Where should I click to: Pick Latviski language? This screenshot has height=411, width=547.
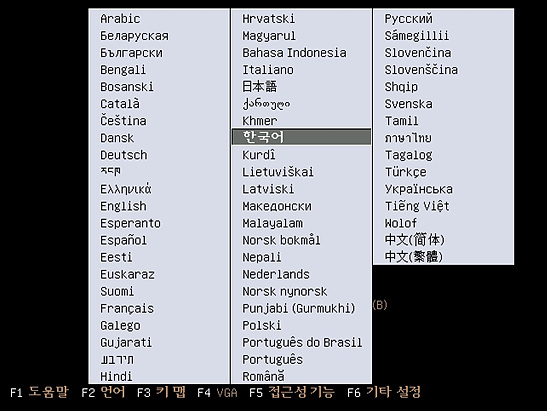point(268,189)
